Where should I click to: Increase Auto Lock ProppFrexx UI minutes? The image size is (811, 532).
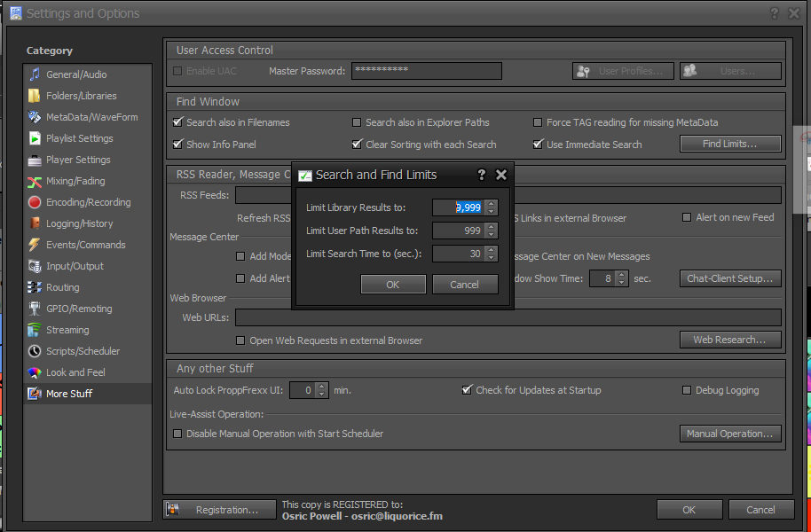coord(321,387)
